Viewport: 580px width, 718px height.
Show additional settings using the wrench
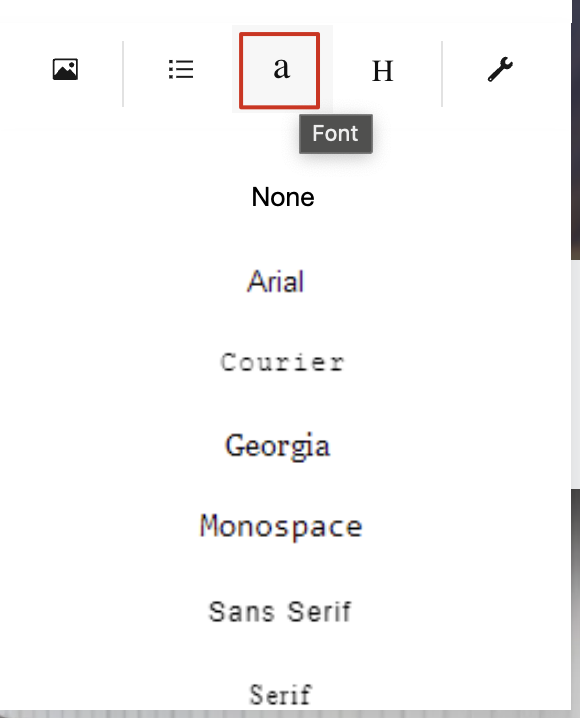coord(500,70)
